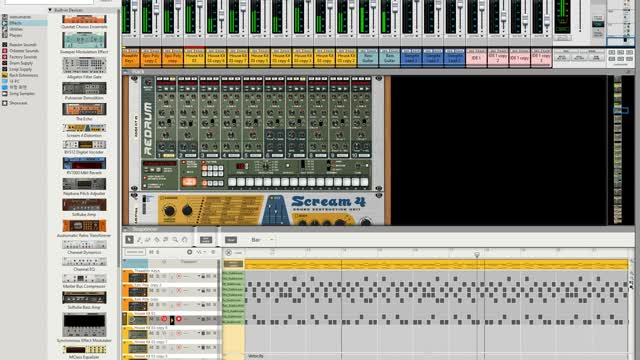640x360 pixels.
Task: Select the IDE 1 mixer channel label
Action: pyautogui.click(x=476, y=58)
